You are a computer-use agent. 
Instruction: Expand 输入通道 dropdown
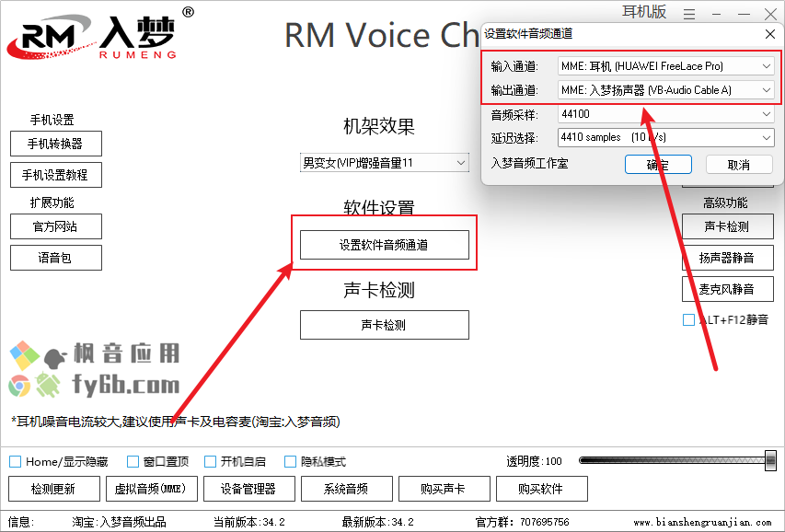click(666, 66)
